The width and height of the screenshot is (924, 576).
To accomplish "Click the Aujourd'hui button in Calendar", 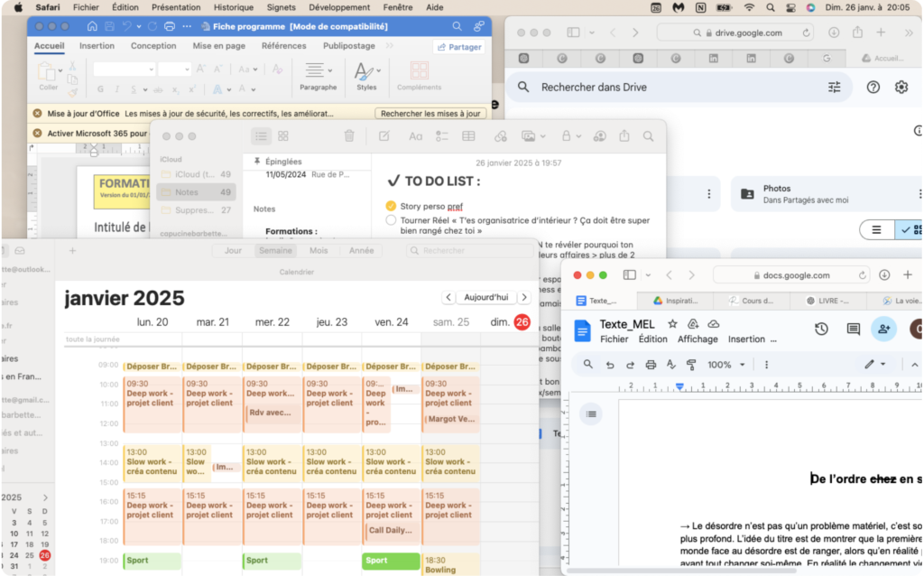I will (x=485, y=297).
